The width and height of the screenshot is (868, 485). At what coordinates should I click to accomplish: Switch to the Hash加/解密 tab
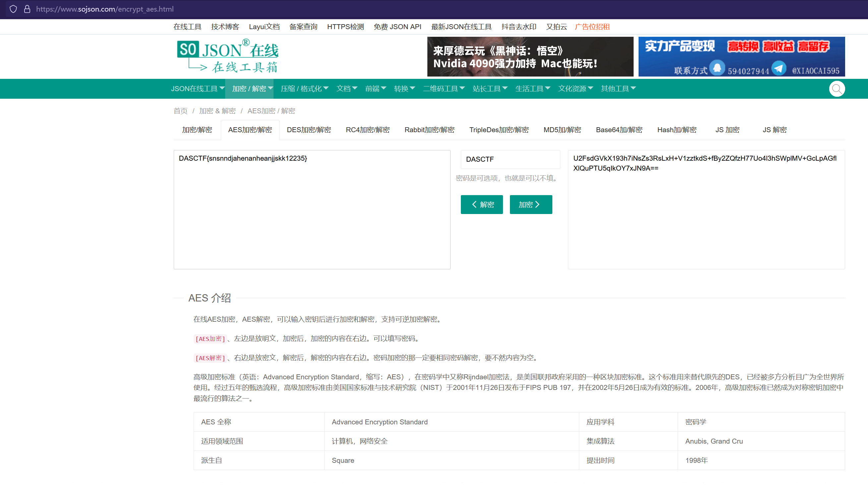pos(677,130)
